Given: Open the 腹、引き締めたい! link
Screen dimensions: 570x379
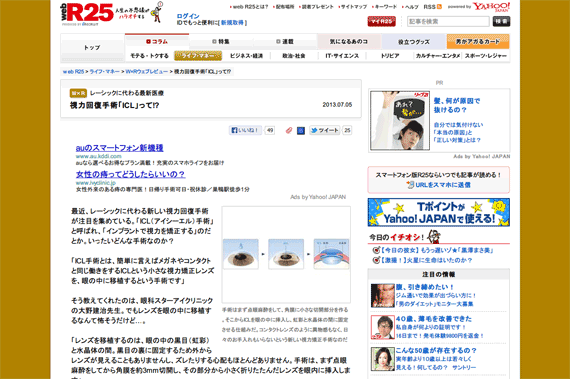Looking at the screenshot, I should point(425,287).
